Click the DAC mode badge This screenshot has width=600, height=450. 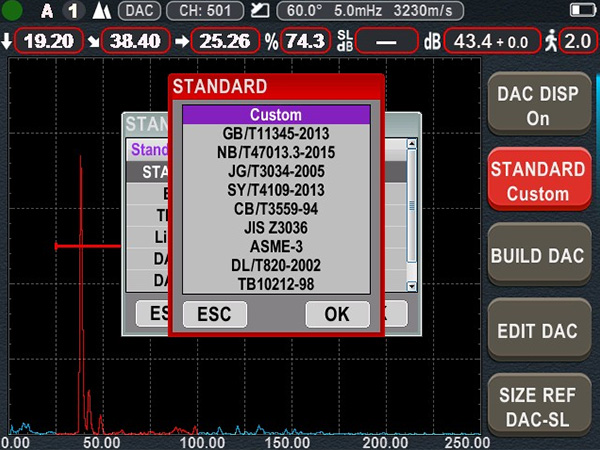(139, 11)
